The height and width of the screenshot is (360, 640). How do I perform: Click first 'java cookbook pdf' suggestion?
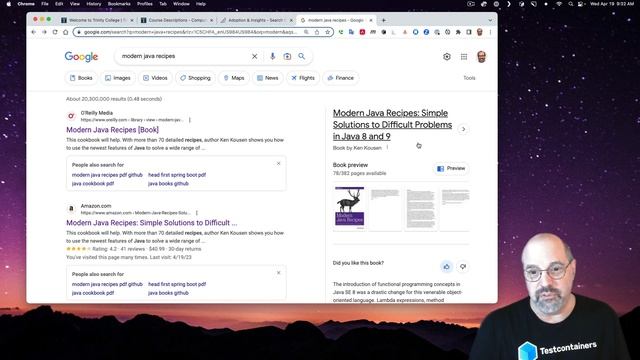point(93,184)
